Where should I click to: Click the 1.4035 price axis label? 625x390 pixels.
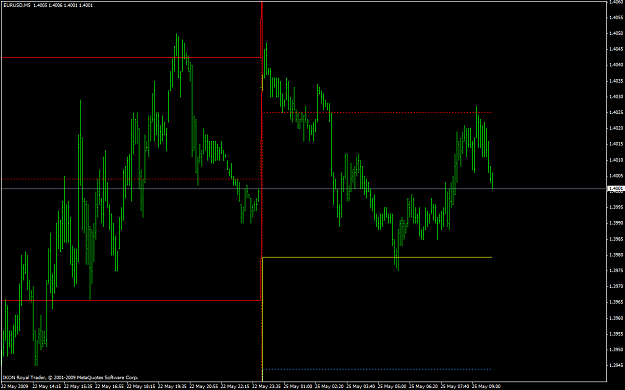pyautogui.click(x=616, y=81)
